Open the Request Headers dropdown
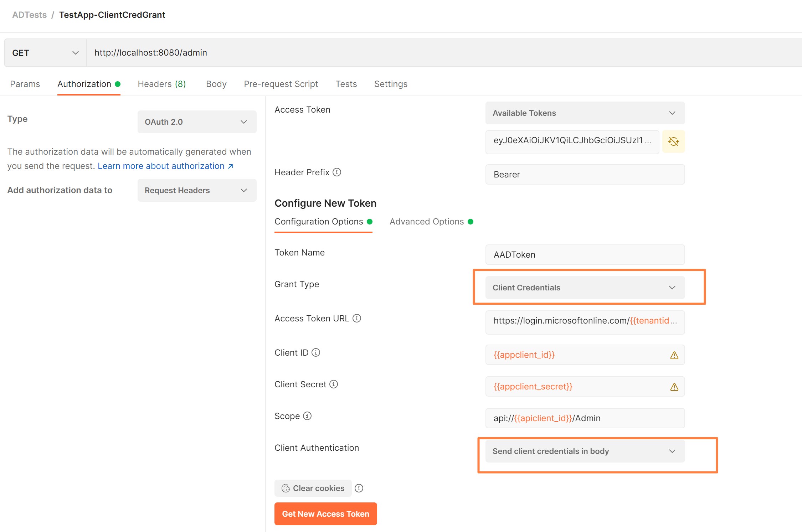 pos(197,190)
